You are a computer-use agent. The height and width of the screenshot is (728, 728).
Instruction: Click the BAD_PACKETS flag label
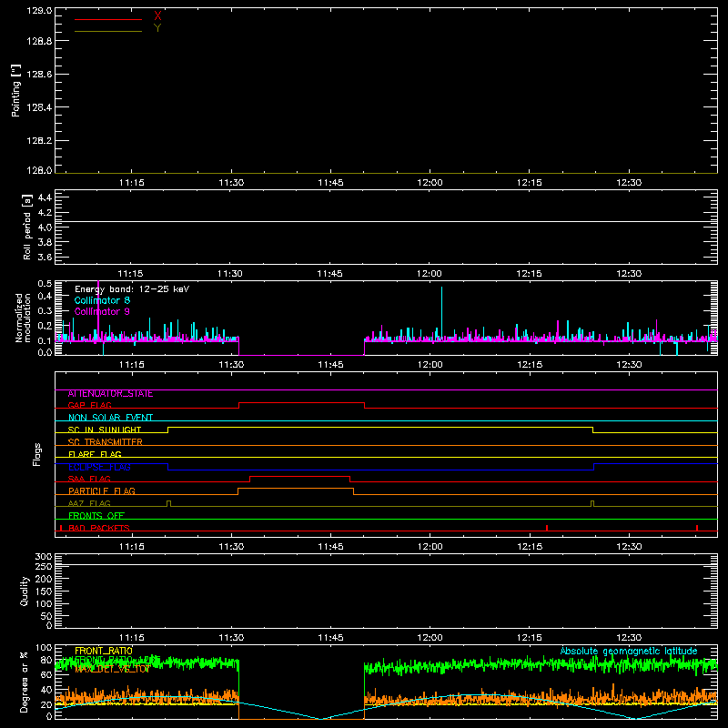(x=99, y=528)
